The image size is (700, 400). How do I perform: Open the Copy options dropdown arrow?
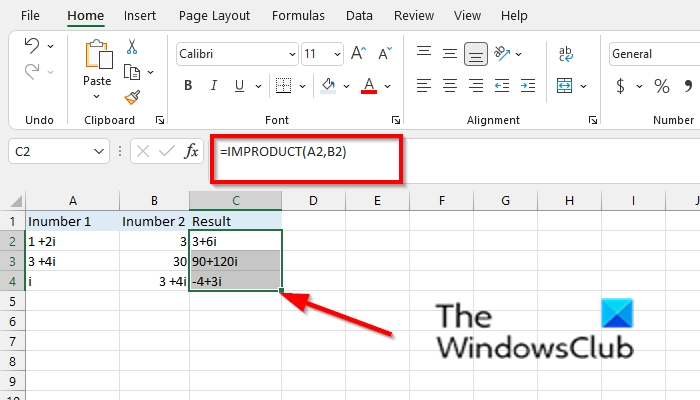150,72
